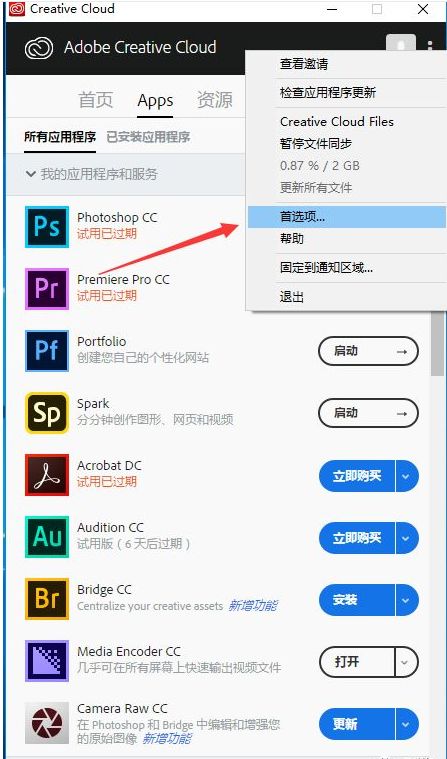Click the 更新 button for Camera Raw

pyautogui.click(x=357, y=724)
